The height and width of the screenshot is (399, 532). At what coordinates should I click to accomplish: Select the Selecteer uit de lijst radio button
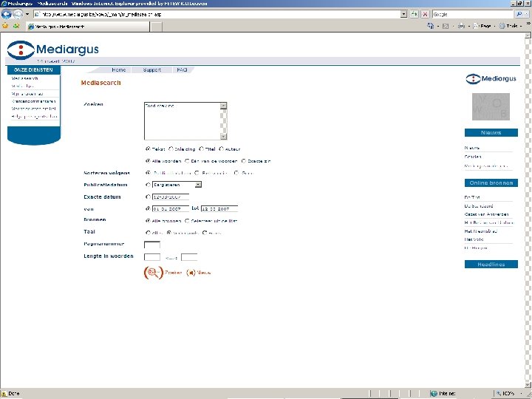pos(187,221)
